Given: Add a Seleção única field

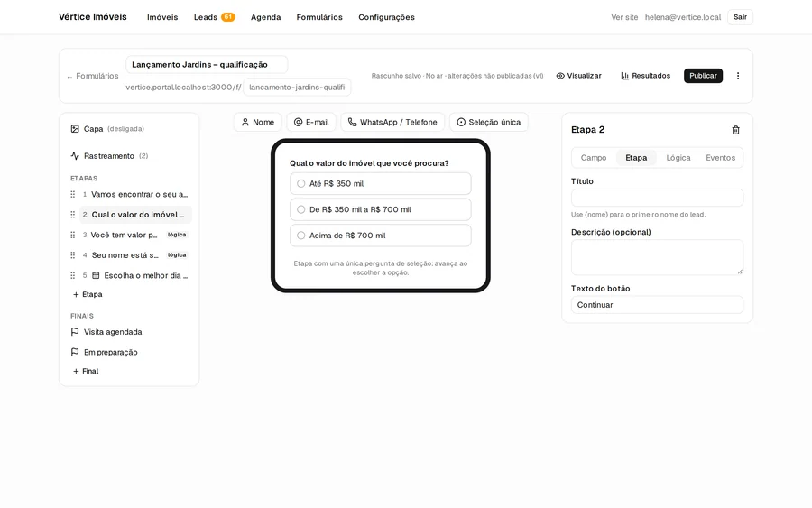Looking at the screenshot, I should point(489,122).
